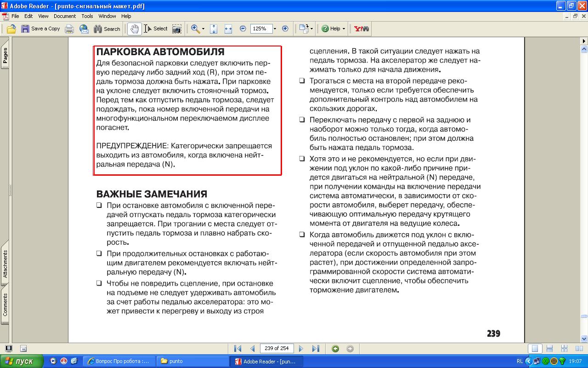Switch to Single Page layout view

[535, 349]
